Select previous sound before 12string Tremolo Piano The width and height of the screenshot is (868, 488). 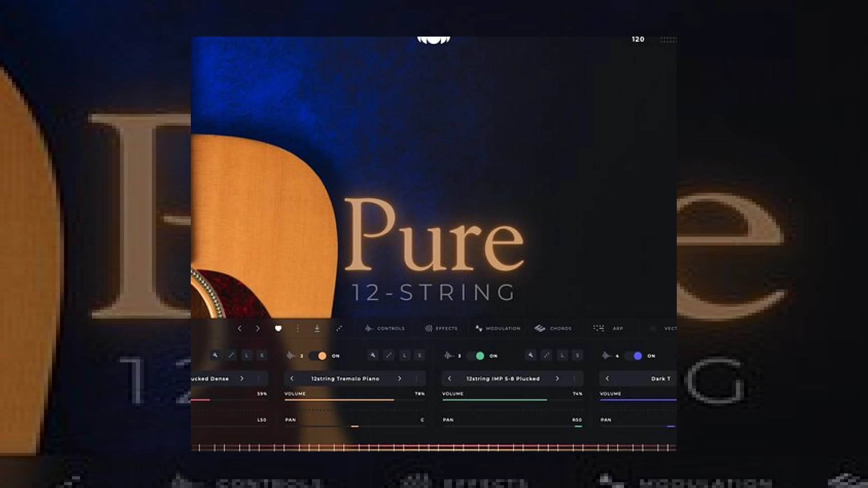coord(292,379)
